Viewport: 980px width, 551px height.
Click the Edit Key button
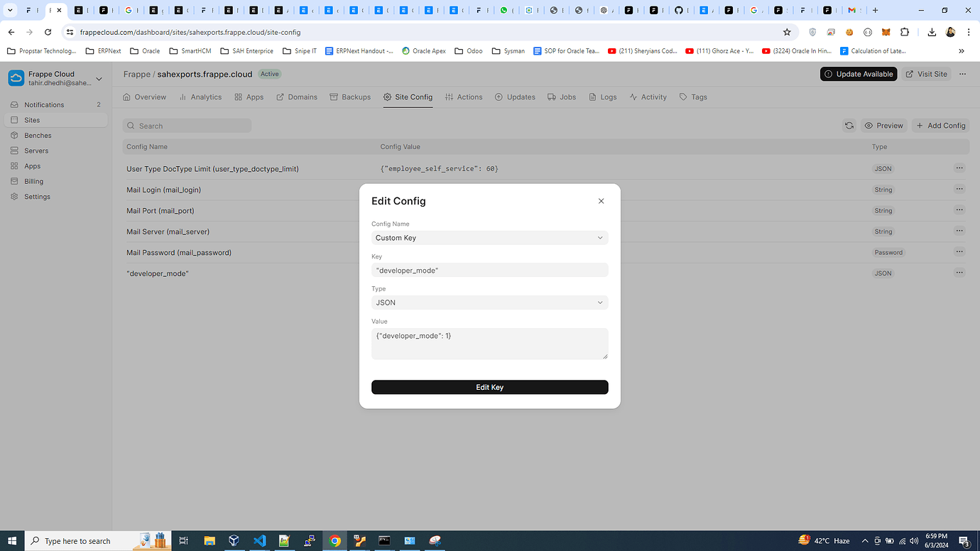(x=489, y=387)
